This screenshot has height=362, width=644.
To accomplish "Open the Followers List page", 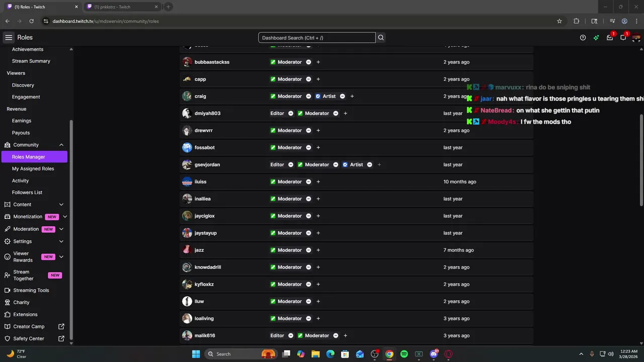I will (x=27, y=193).
